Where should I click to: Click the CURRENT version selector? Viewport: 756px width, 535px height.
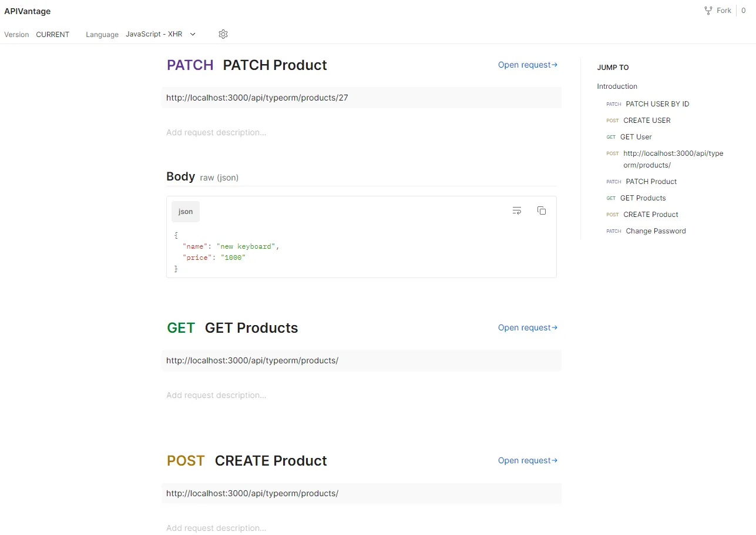pos(52,35)
